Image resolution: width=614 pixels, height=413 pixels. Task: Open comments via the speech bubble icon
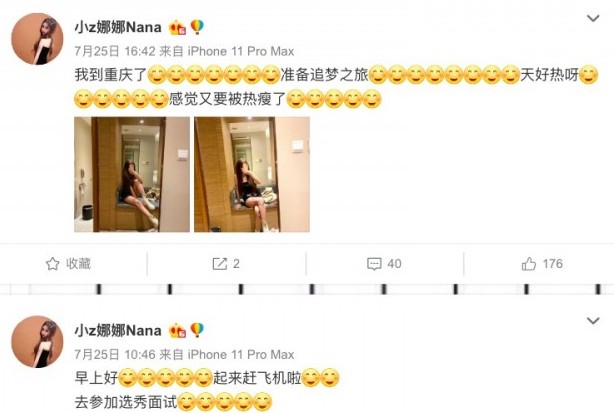pyautogui.click(x=374, y=264)
